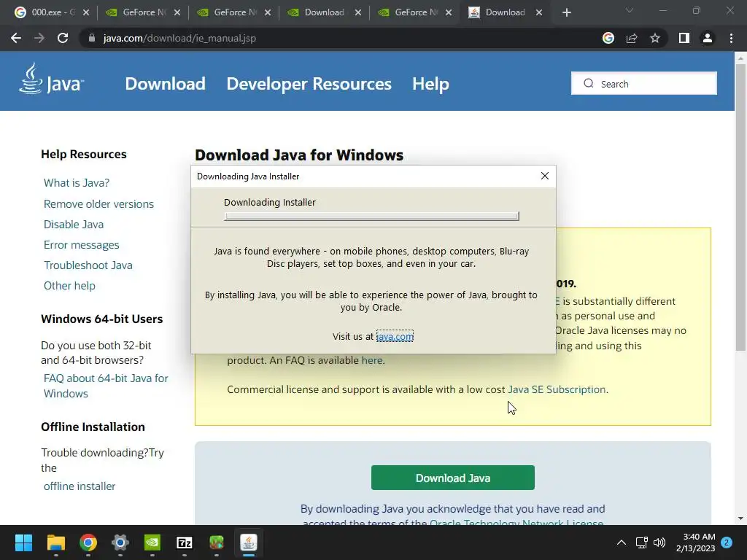Open Chrome from the taskbar
Screen dimensions: 747x560
(x=88, y=542)
